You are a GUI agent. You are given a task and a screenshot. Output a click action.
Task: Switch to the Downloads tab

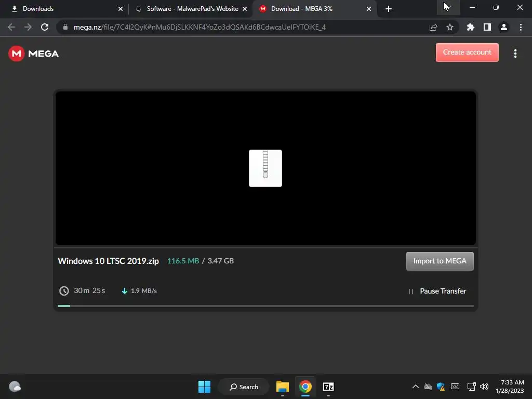tap(64, 9)
